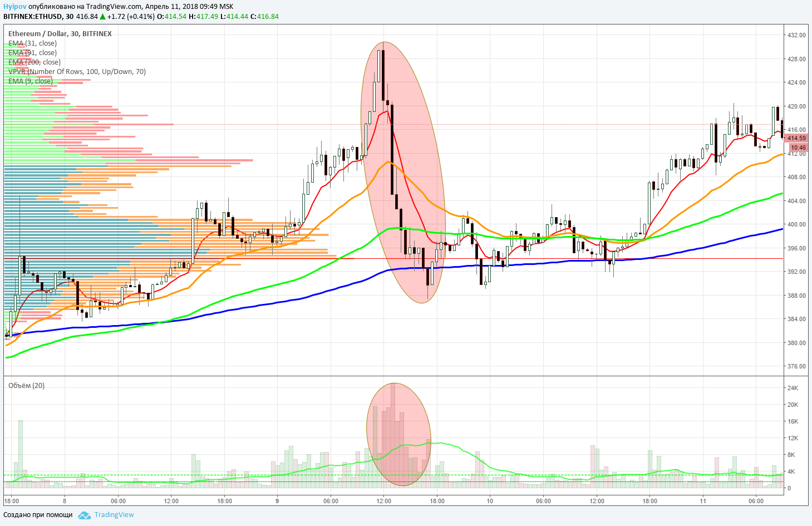This screenshot has width=812, height=526.
Task: Click the red 414.59 current price tag
Action: pos(796,138)
